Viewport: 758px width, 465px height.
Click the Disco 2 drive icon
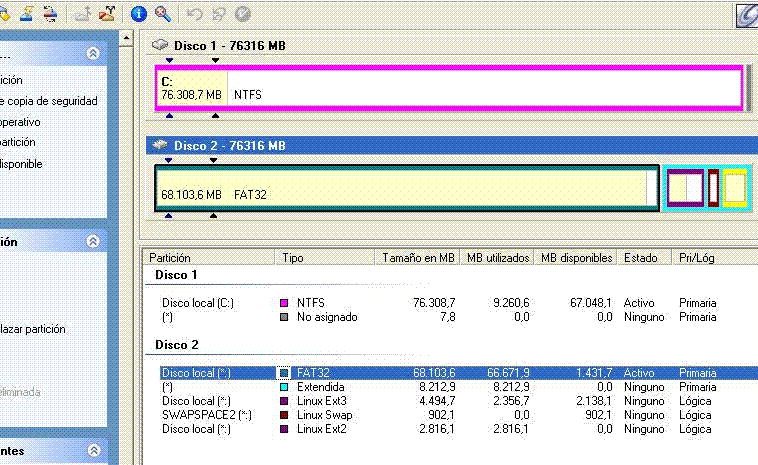161,146
